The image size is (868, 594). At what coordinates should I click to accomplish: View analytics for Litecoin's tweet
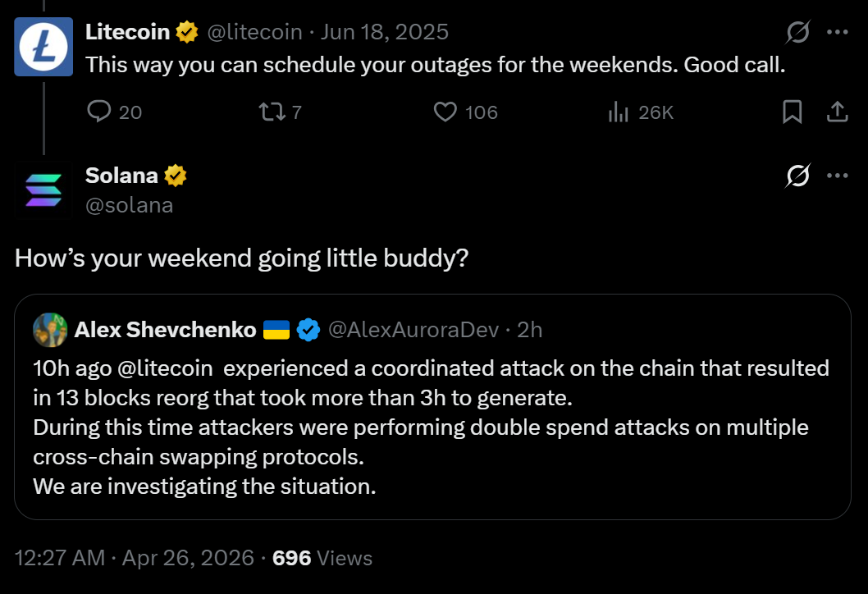pos(617,112)
